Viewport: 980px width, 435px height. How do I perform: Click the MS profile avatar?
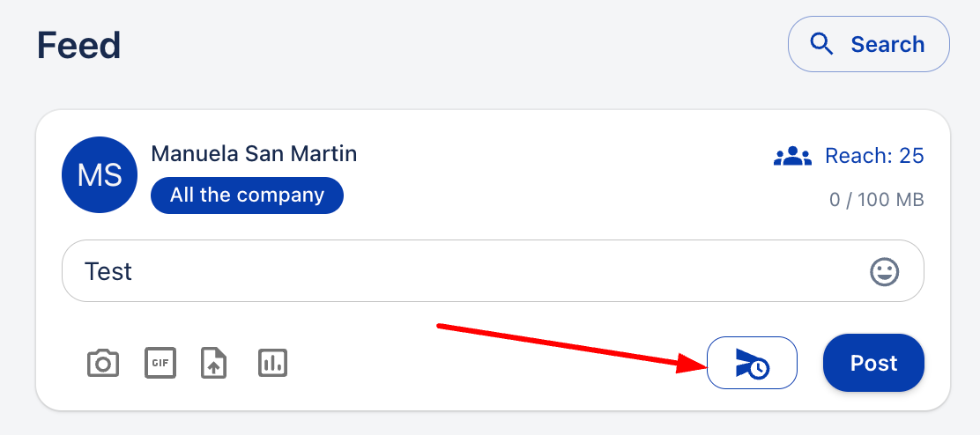(x=100, y=175)
